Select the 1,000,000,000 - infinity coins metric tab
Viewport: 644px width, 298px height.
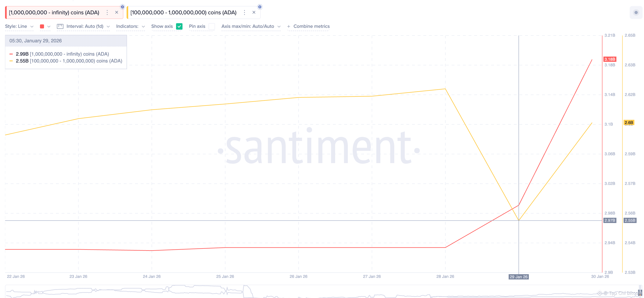pyautogui.click(x=54, y=13)
